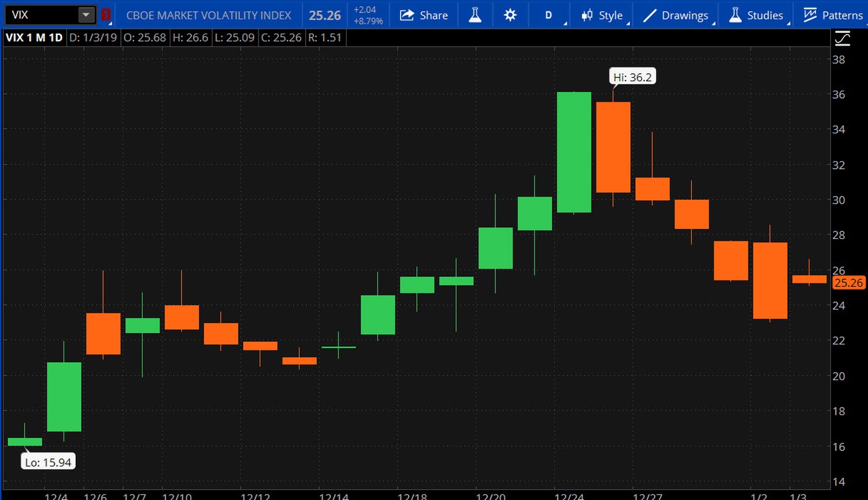Open the Studies menu
This screenshot has width=868, height=500.
[x=756, y=16]
